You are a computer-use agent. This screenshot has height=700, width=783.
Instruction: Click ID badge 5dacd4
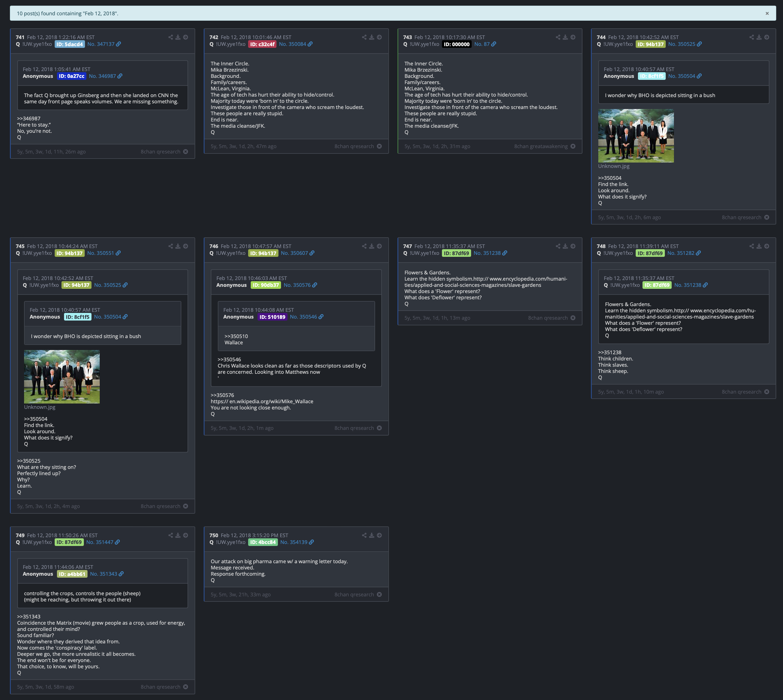[x=70, y=44]
